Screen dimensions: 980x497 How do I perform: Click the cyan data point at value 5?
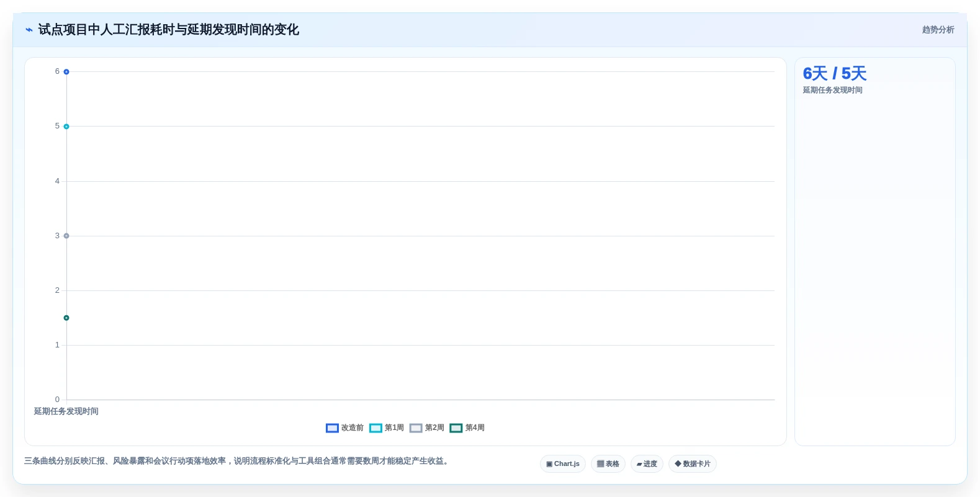[66, 127]
